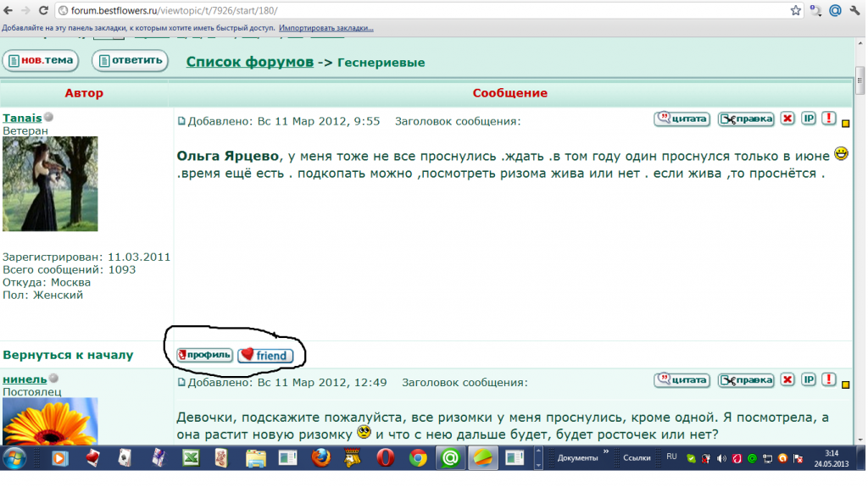Delete Tanais's post using the red X icon
This screenshot has width=868, height=487.
click(787, 119)
